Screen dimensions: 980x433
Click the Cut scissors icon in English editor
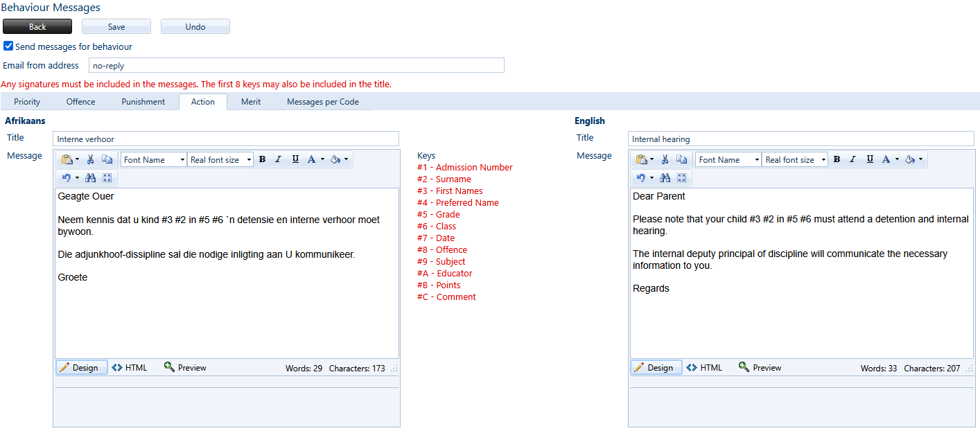(x=665, y=159)
